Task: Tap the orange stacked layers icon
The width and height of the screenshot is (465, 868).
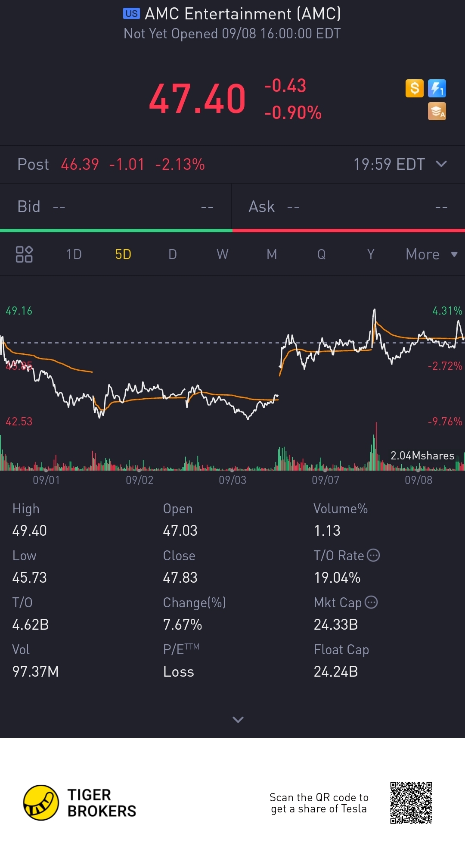Action: (x=437, y=111)
